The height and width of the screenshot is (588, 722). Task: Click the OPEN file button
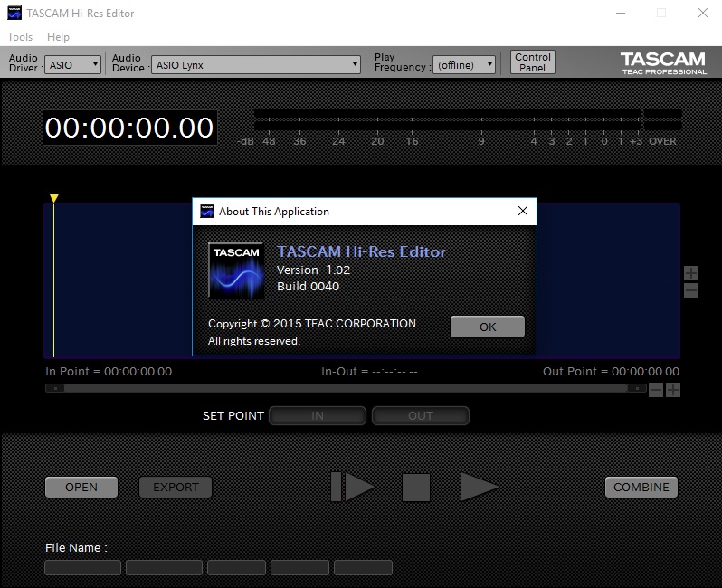coord(81,488)
